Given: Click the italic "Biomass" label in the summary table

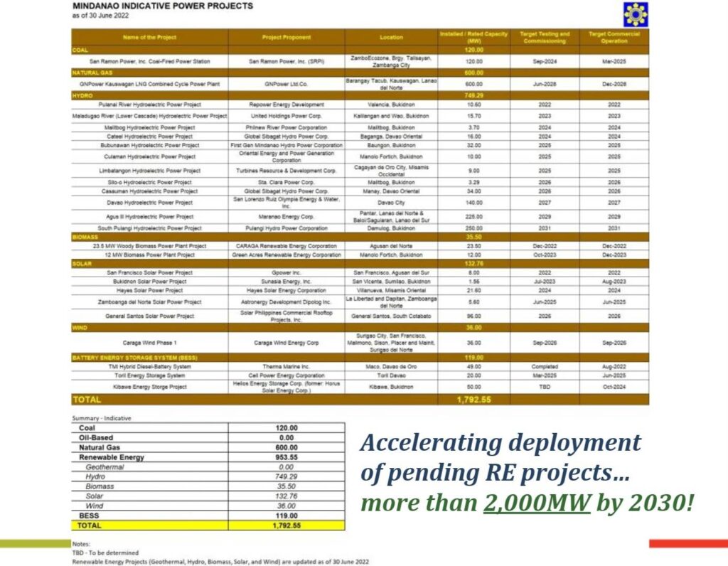Looking at the screenshot, I should [100, 486].
